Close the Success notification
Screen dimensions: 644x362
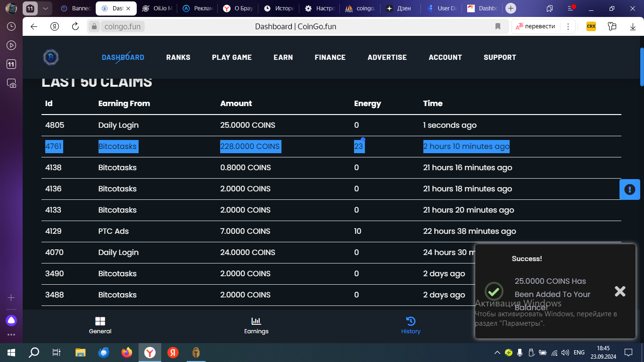(x=620, y=291)
